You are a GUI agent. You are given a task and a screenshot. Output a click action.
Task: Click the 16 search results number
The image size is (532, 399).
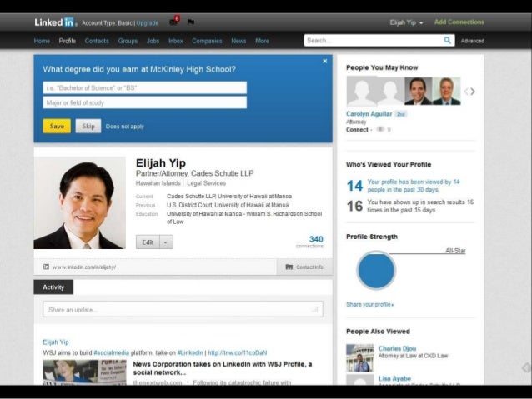click(355, 206)
